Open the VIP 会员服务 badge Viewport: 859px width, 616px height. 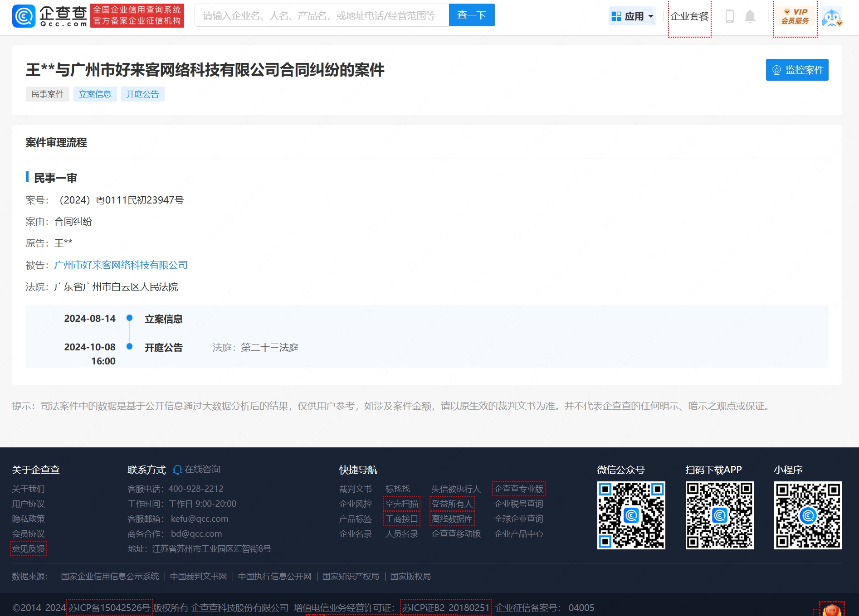(x=795, y=16)
